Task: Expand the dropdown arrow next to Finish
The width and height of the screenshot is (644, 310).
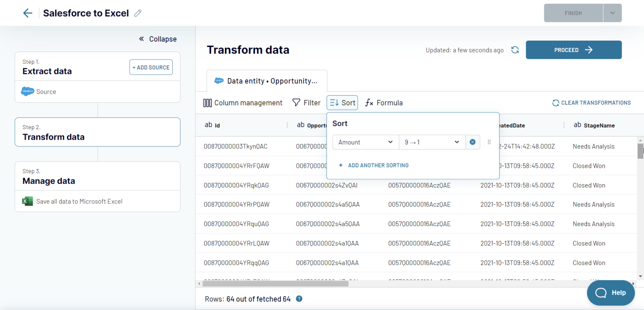Action: 612,13
